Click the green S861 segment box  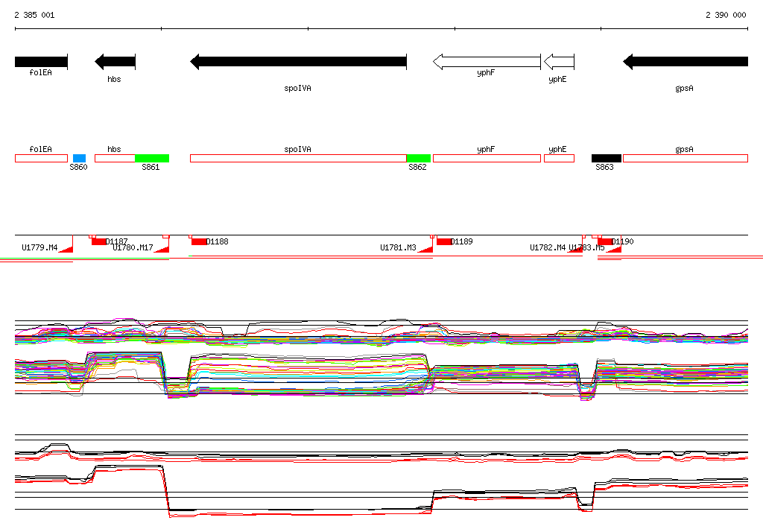[x=152, y=158]
